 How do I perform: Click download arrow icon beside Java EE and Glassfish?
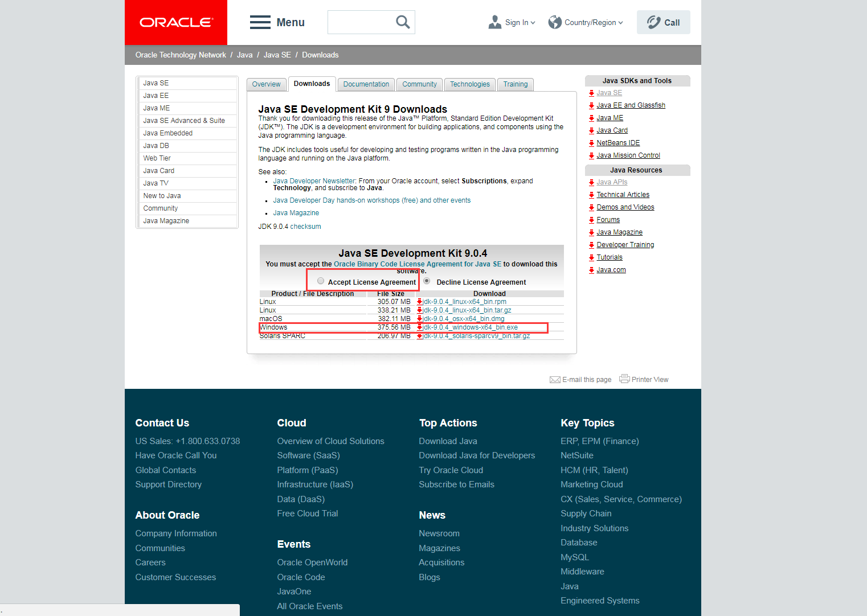click(592, 106)
